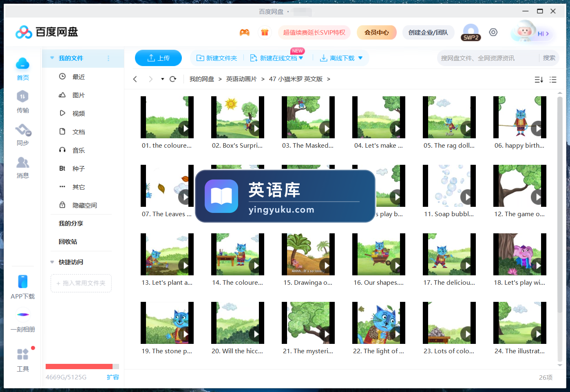Click the gift box icon in header
Viewport: 570px width, 392px height.
pos(265,32)
